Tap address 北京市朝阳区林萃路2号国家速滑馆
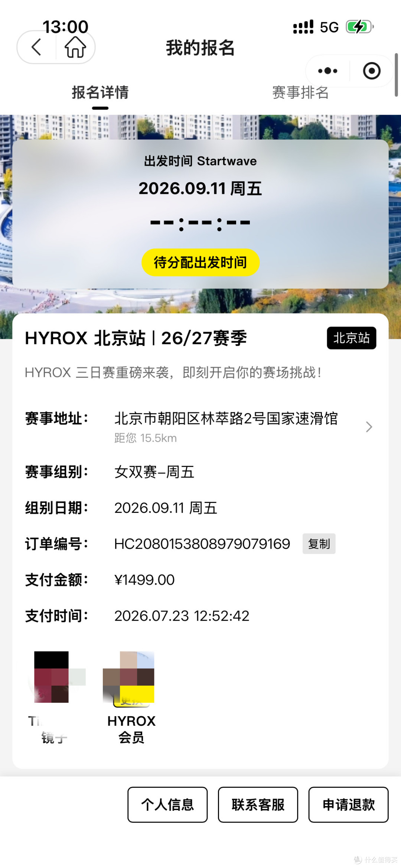 226,419
